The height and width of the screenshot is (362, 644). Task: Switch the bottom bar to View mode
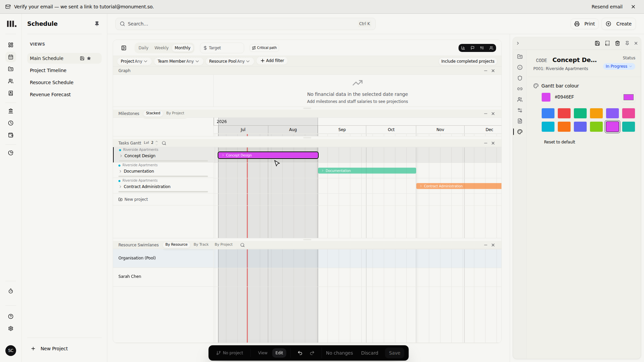point(263,353)
